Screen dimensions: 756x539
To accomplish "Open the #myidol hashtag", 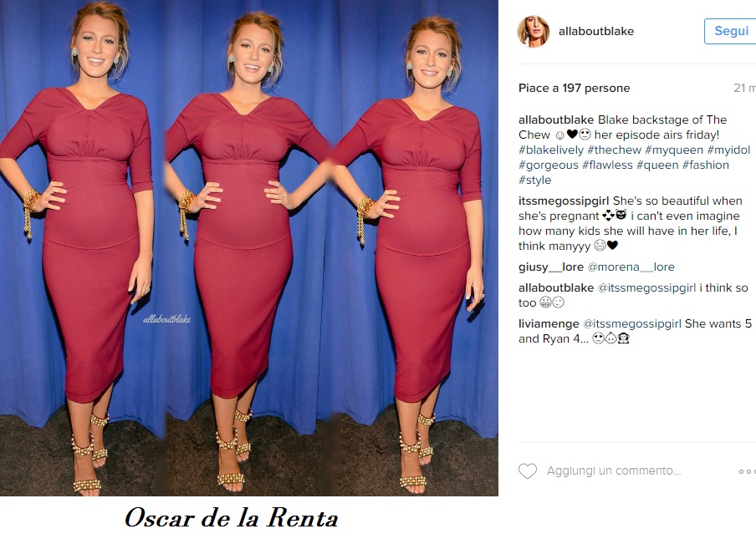I will (x=728, y=150).
